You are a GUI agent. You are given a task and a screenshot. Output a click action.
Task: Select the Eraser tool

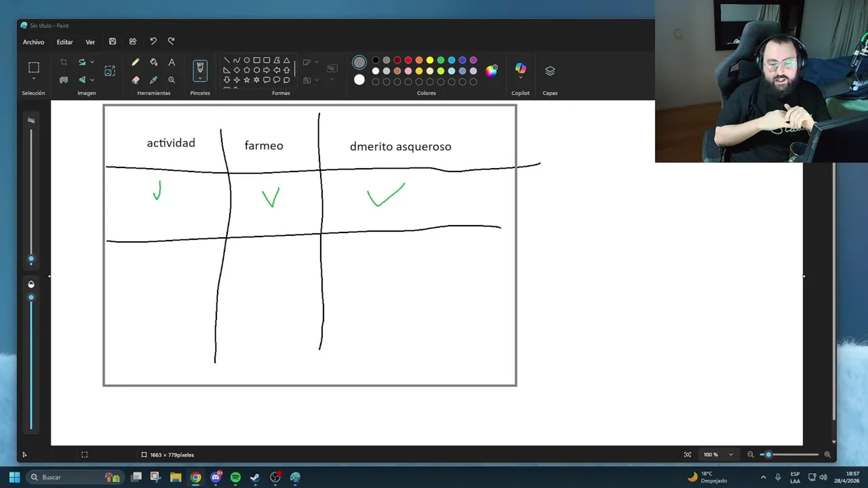tap(136, 79)
